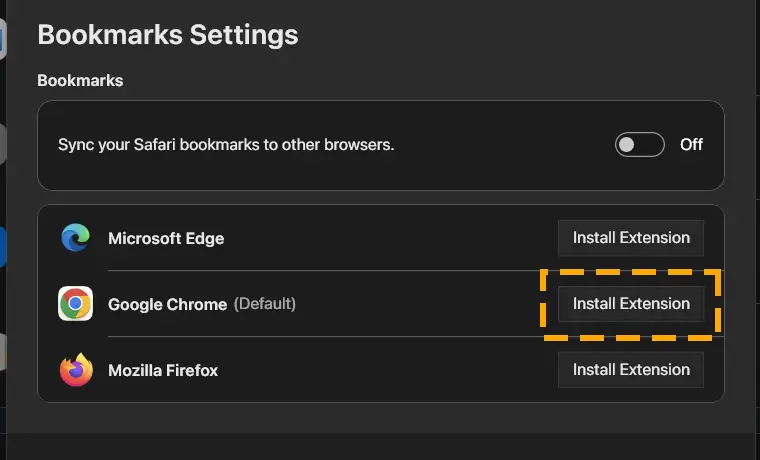Click the gray sidebar sliver beside the sync card

[2, 143]
